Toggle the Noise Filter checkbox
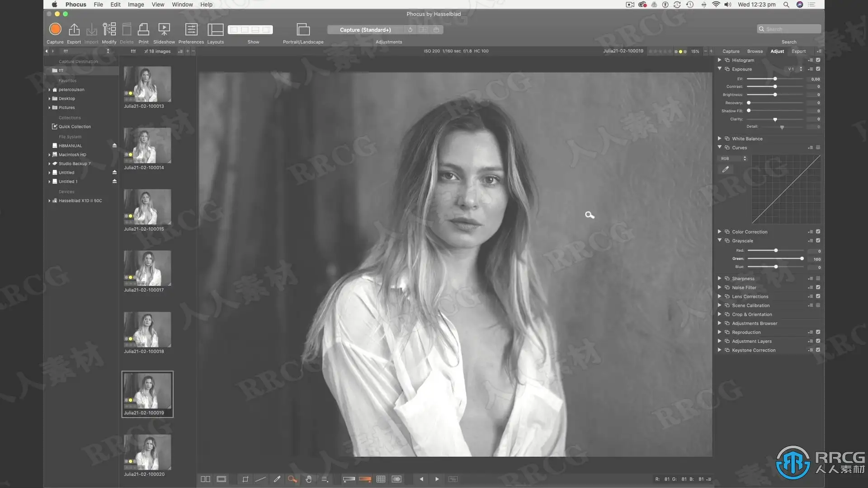 click(818, 287)
